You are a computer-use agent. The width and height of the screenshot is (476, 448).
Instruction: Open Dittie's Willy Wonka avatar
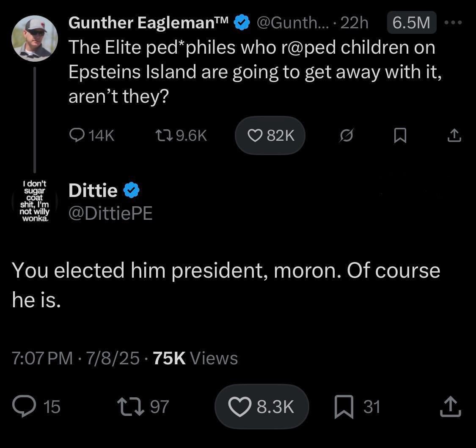[35, 201]
